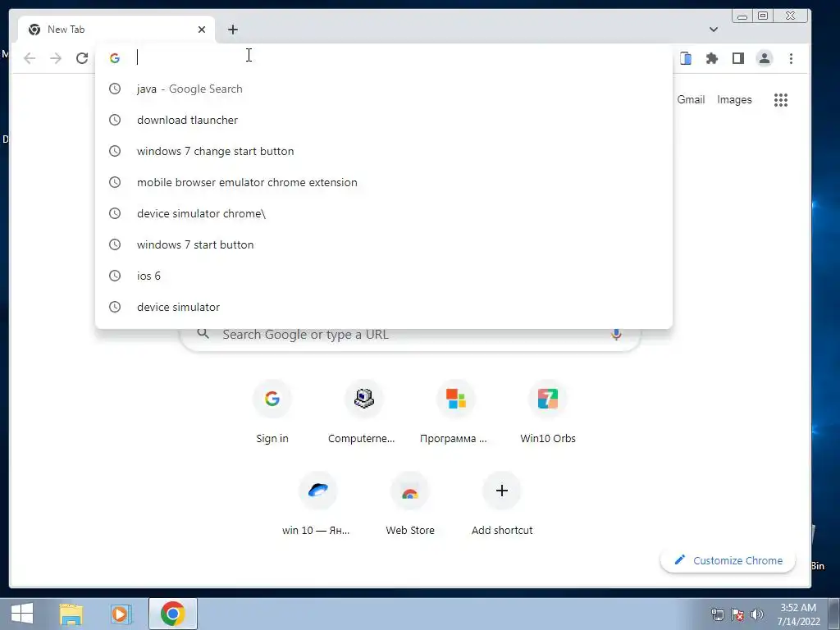Pick 'mobile browser emulator chrome extension' suggestion
The height and width of the screenshot is (630, 840).
click(x=384, y=182)
